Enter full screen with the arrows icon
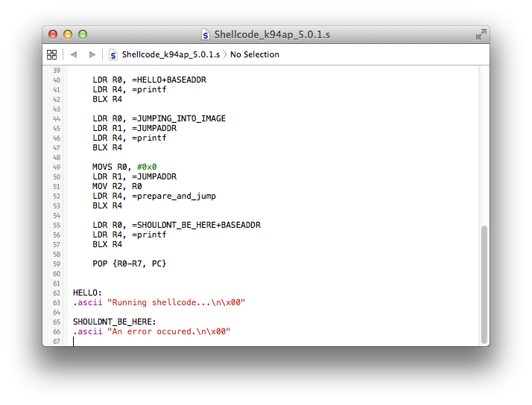The height and width of the screenshot is (405, 532). click(481, 34)
